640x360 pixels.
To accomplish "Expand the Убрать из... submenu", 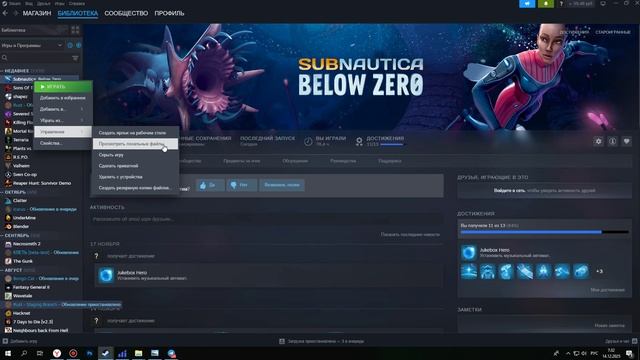I will point(63,120).
